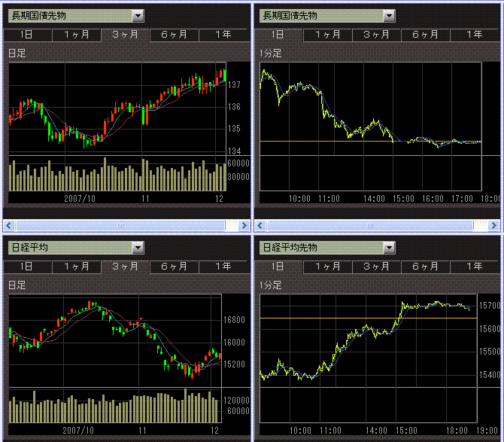The image size is (504, 442).
Task: Click scrollbar thumb under 長期国債先物 日足 chart
Action: click(x=120, y=225)
